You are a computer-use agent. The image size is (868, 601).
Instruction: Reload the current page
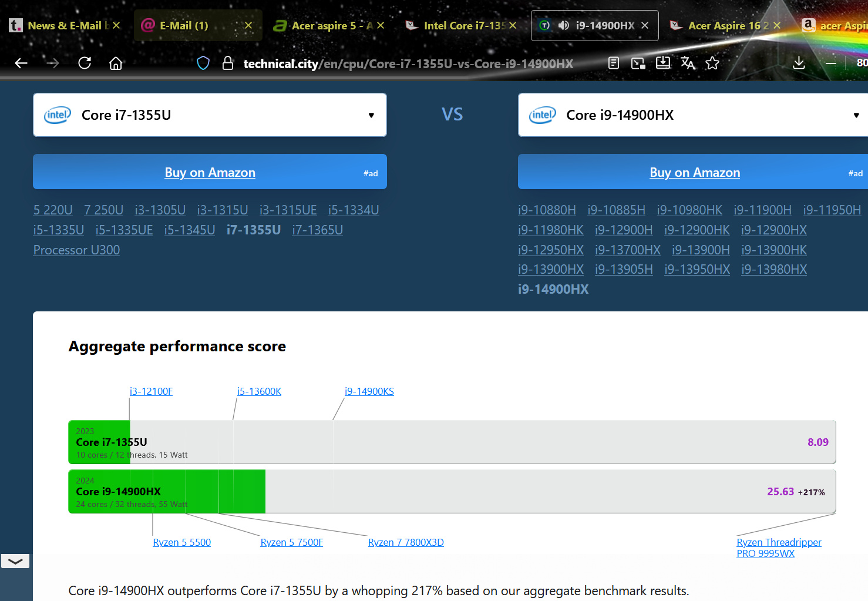[x=85, y=63]
